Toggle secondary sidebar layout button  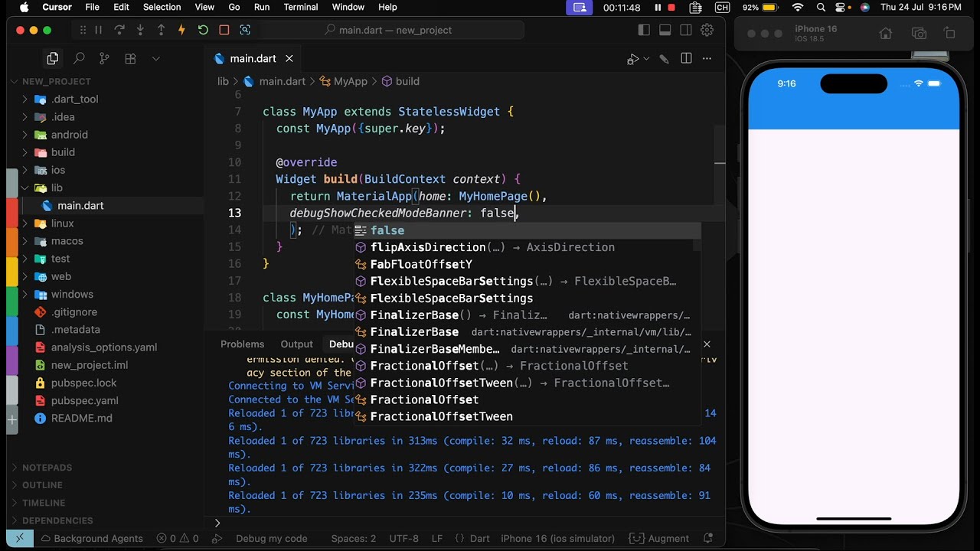point(686,30)
